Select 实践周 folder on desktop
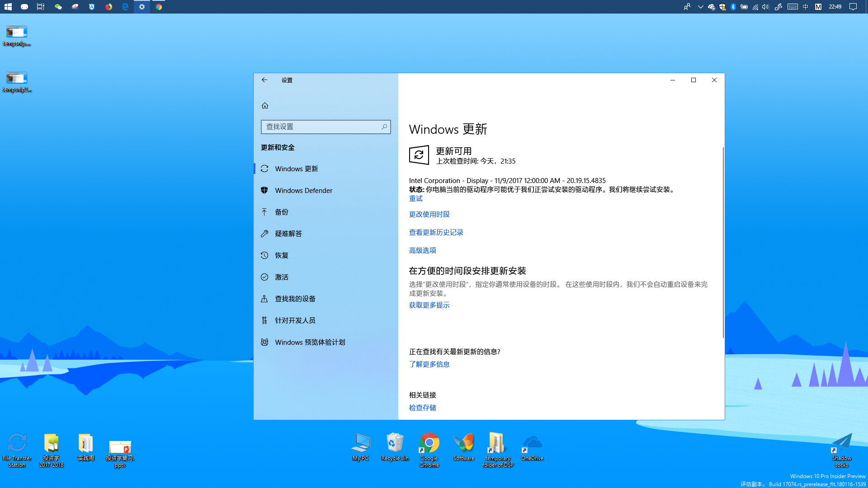 click(x=85, y=447)
